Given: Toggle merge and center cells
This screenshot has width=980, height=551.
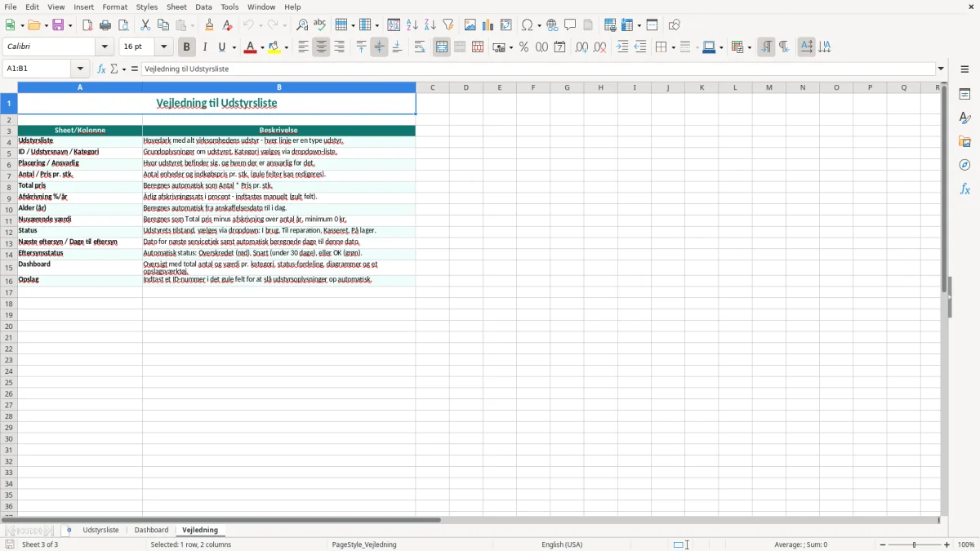Looking at the screenshot, I should pos(442,47).
